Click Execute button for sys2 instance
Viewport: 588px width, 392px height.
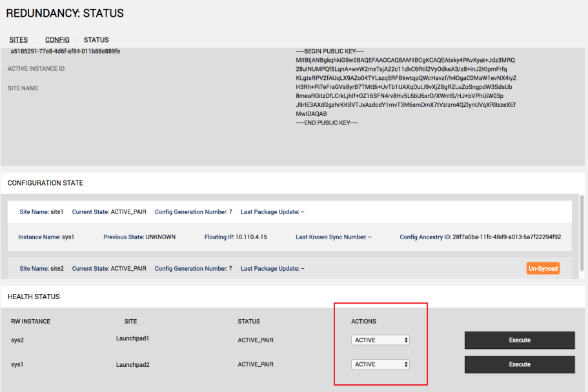click(519, 340)
